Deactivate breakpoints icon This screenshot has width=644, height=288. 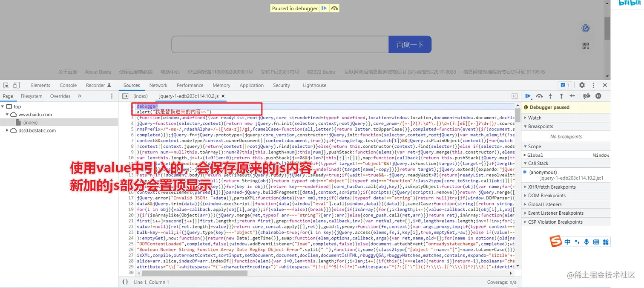(x=586, y=96)
